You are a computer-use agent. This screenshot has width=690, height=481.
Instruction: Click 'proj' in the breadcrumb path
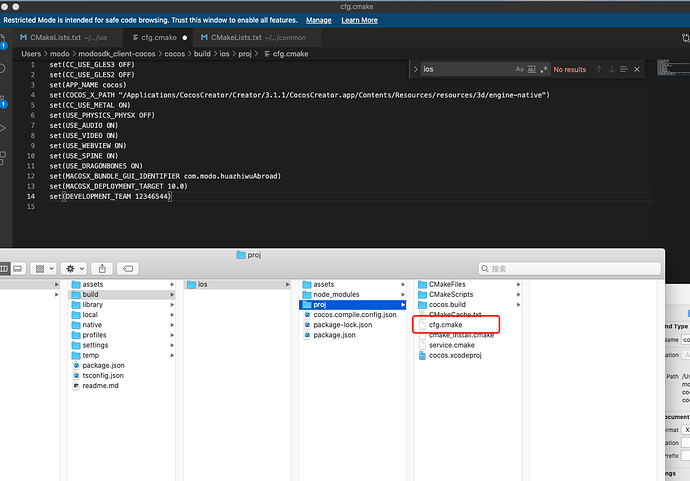point(245,54)
